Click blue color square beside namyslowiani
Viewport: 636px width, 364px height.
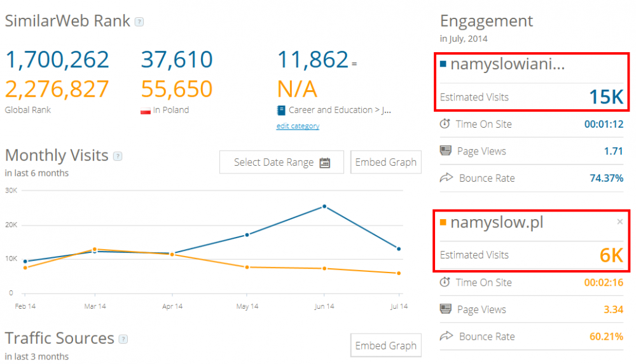pyautogui.click(x=443, y=64)
